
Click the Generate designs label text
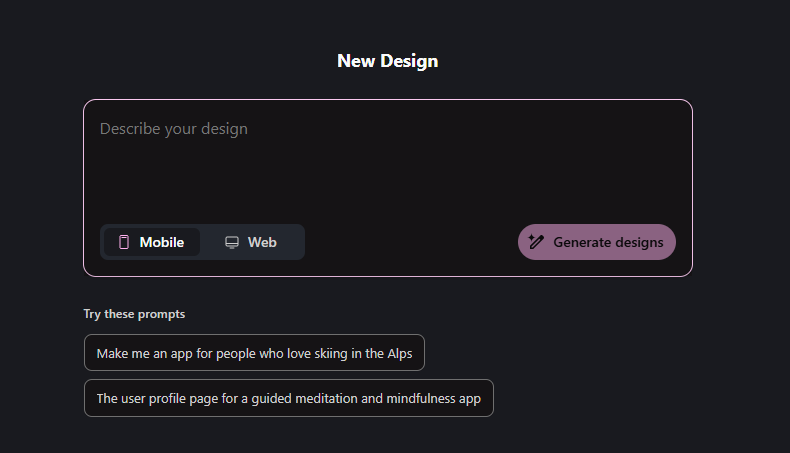click(x=608, y=242)
